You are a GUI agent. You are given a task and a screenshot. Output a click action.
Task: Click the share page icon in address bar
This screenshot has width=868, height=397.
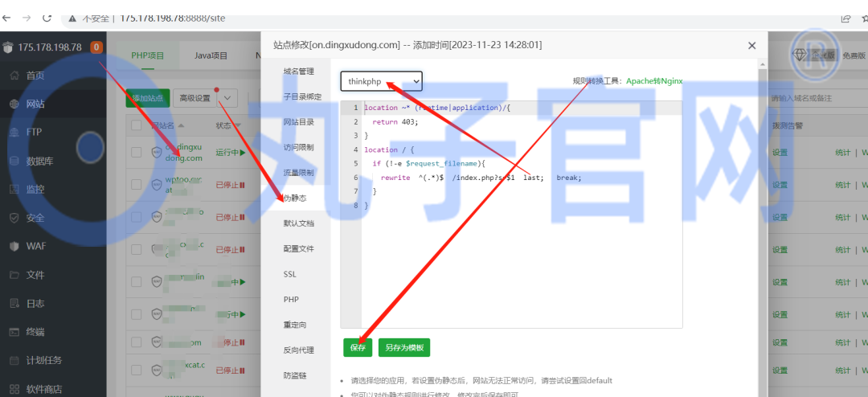[x=845, y=18]
